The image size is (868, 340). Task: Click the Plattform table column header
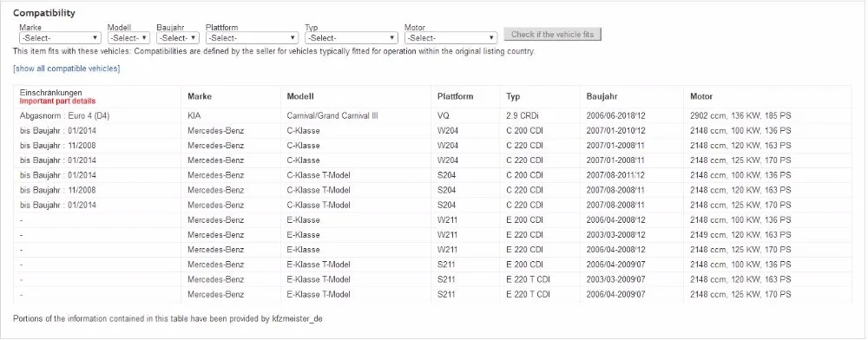[x=455, y=97]
